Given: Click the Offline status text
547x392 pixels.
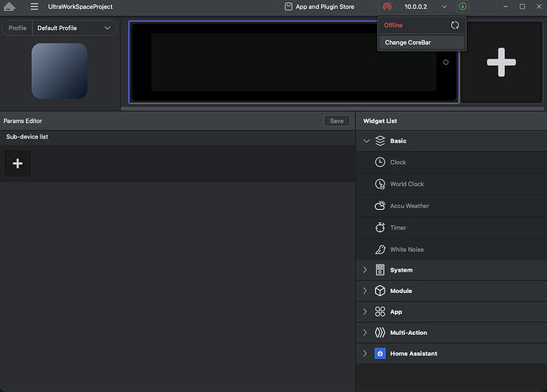Looking at the screenshot, I should click(393, 25).
